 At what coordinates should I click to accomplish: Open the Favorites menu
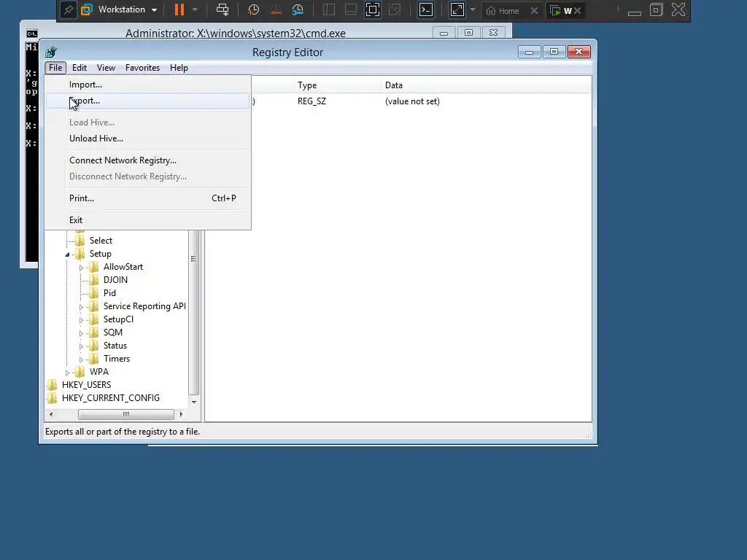pos(142,68)
